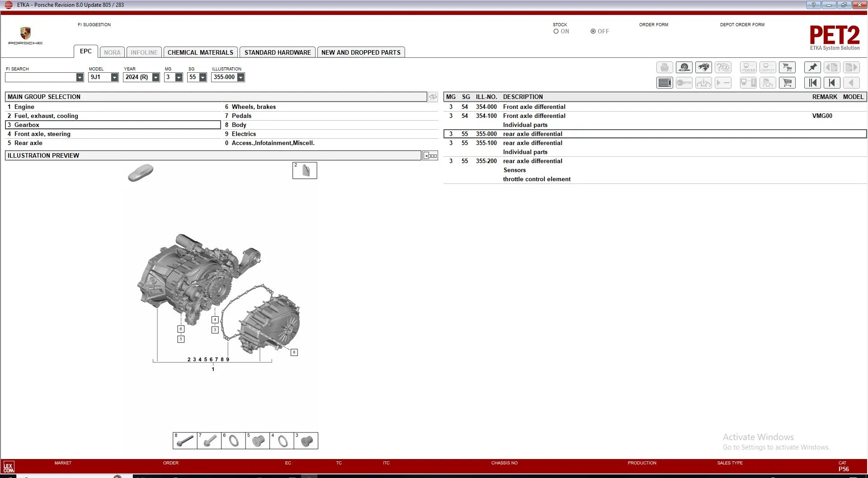Click inside the FI SEARCH input field
The image size is (868, 478).
[x=41, y=78]
